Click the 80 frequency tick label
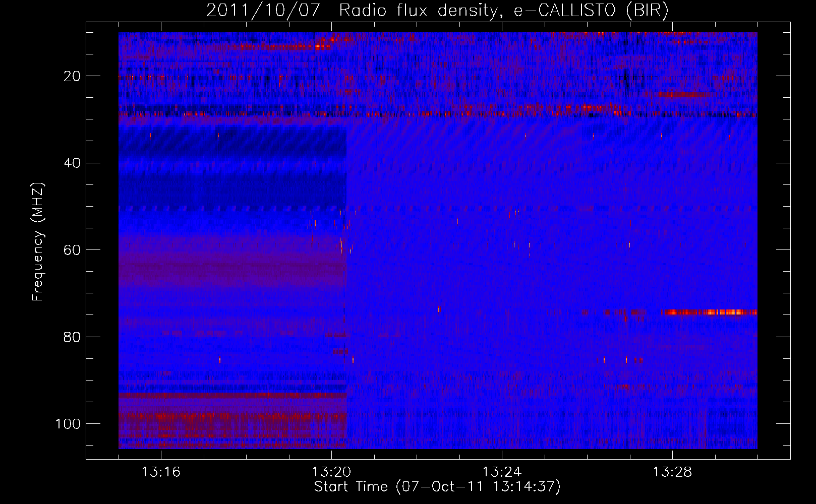Viewport: 816px width, 504px height. tap(72, 337)
